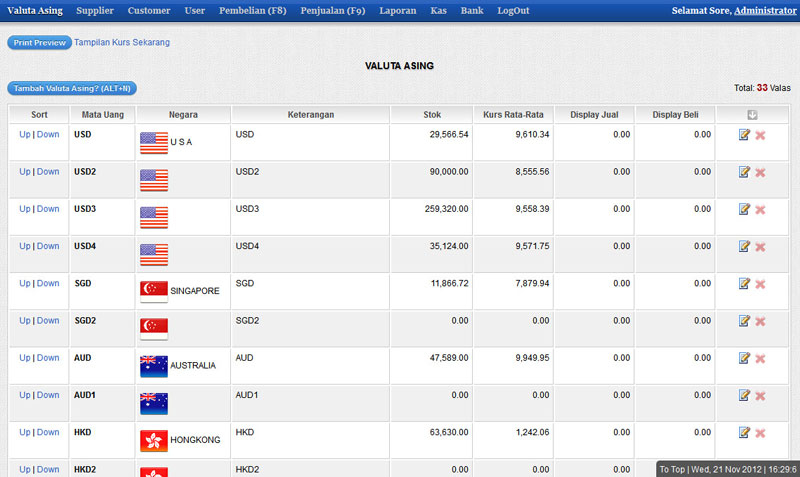Open the Laporan menu
The width and height of the screenshot is (800, 477).
click(397, 10)
